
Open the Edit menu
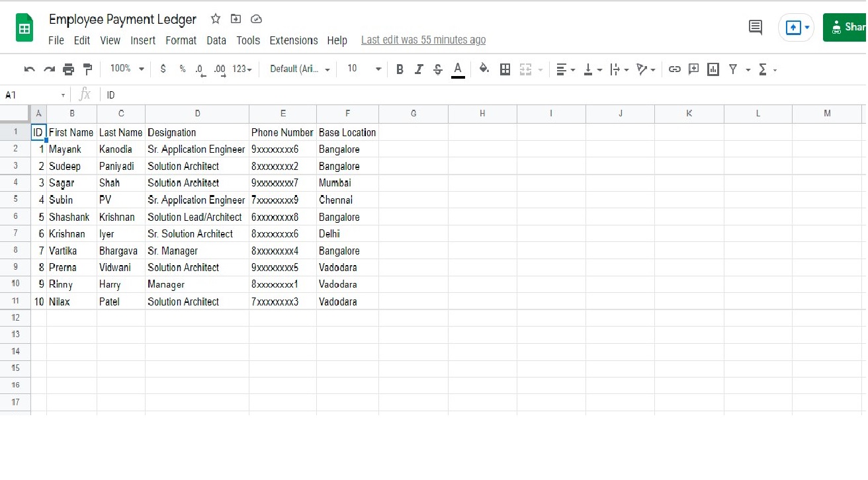click(82, 40)
